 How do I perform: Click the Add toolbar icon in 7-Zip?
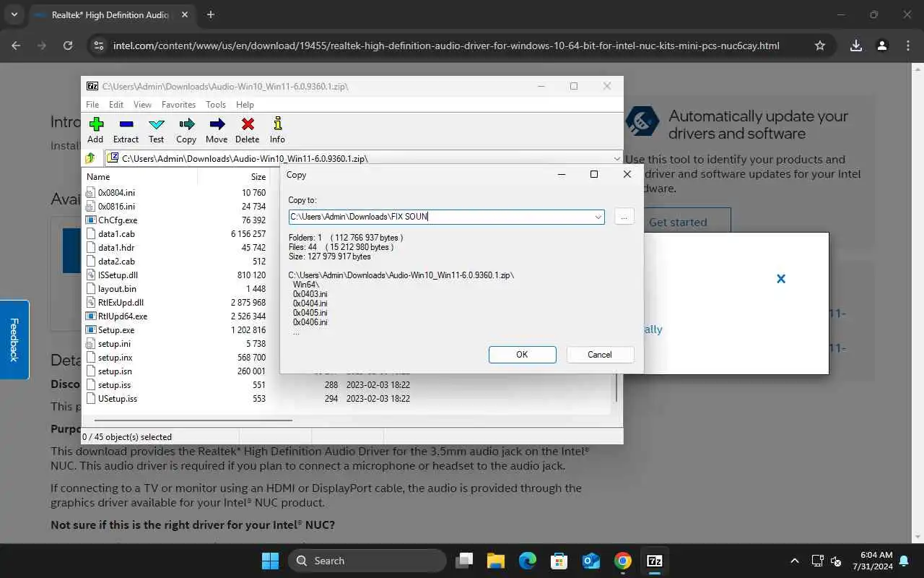pyautogui.click(x=95, y=124)
